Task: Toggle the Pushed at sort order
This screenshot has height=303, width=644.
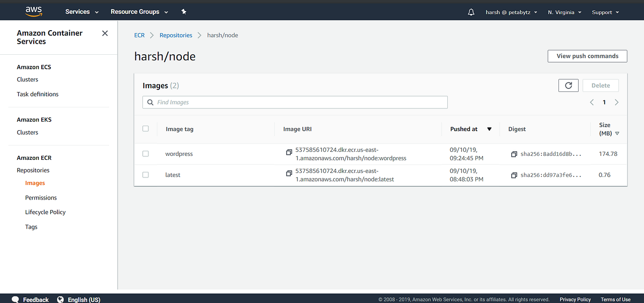Action: click(x=489, y=129)
